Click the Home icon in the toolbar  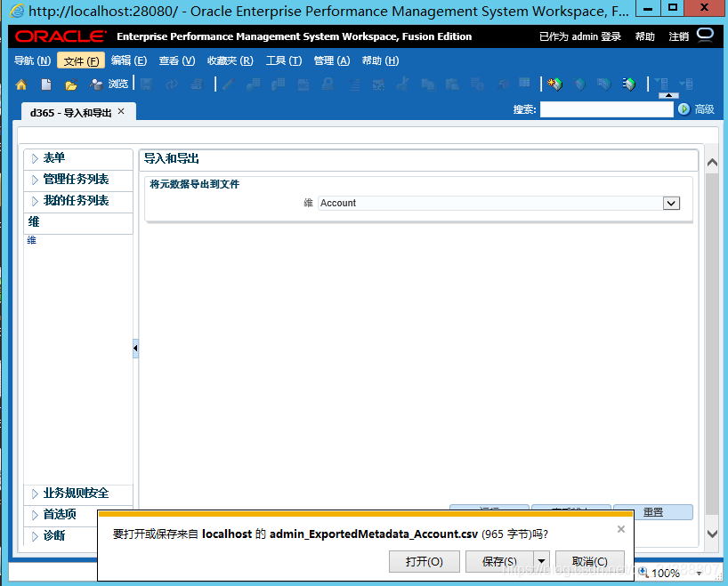(20, 84)
